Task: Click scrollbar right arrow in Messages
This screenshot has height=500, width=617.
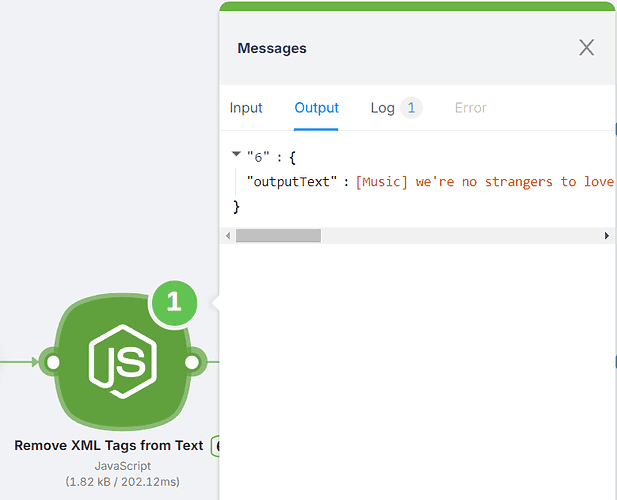Action: [606, 236]
